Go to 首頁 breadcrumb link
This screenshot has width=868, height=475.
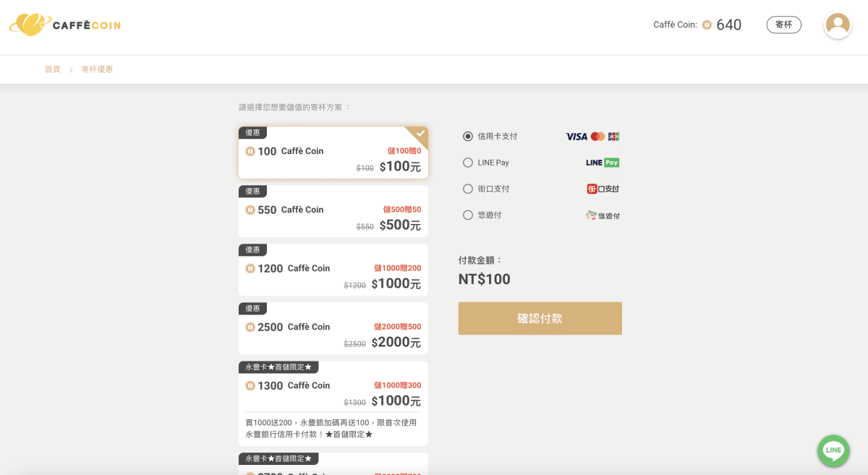[53, 69]
